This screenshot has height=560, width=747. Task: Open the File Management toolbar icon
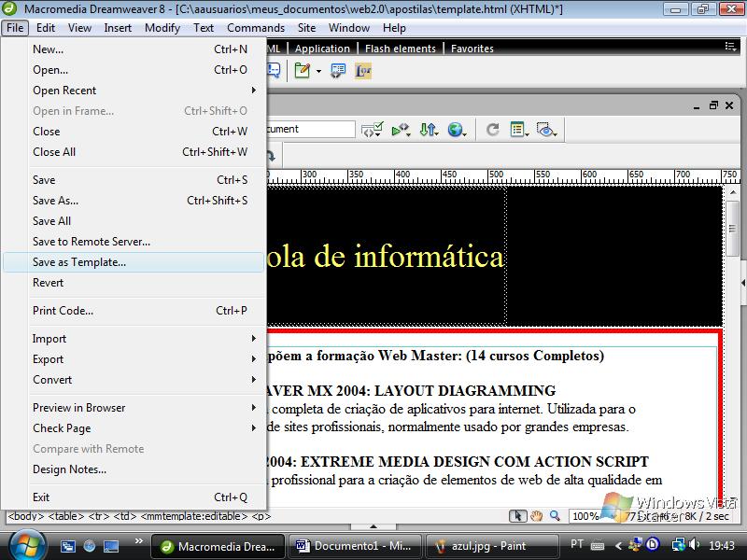click(429, 130)
